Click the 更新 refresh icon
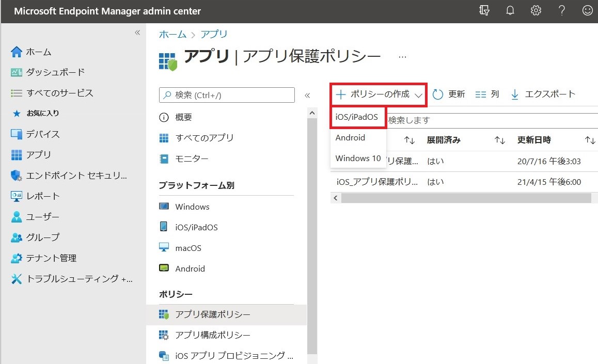Screen dimensions: 598x364 tap(438, 94)
